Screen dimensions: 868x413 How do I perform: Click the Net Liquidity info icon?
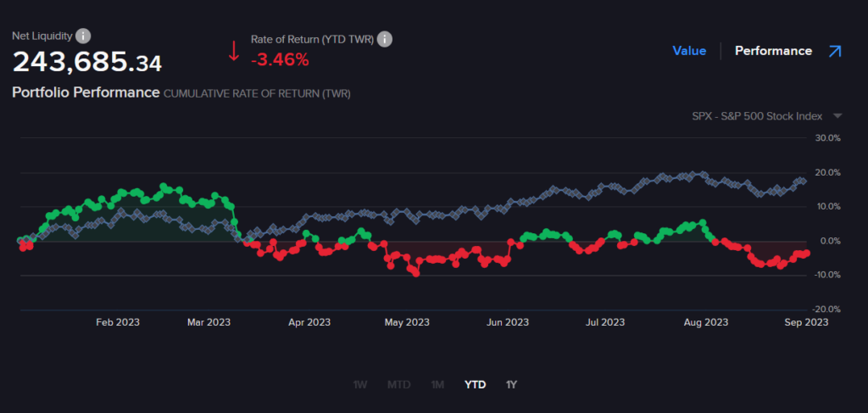click(83, 36)
